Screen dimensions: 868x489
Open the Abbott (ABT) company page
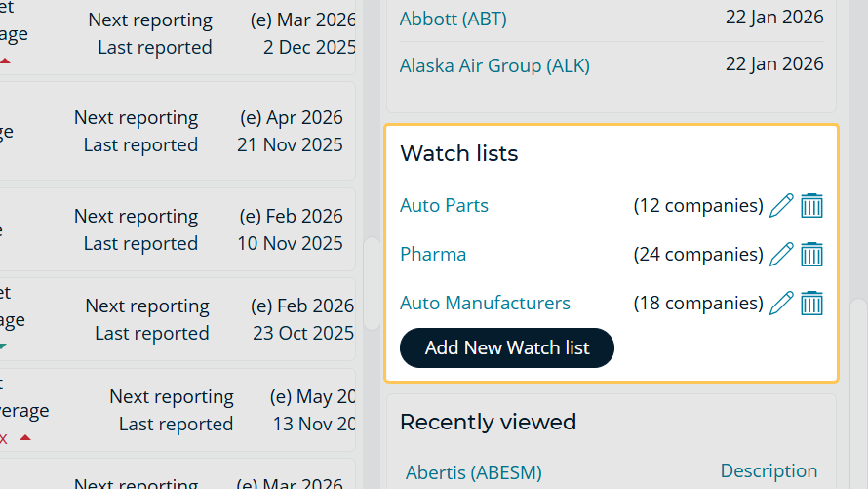(453, 19)
